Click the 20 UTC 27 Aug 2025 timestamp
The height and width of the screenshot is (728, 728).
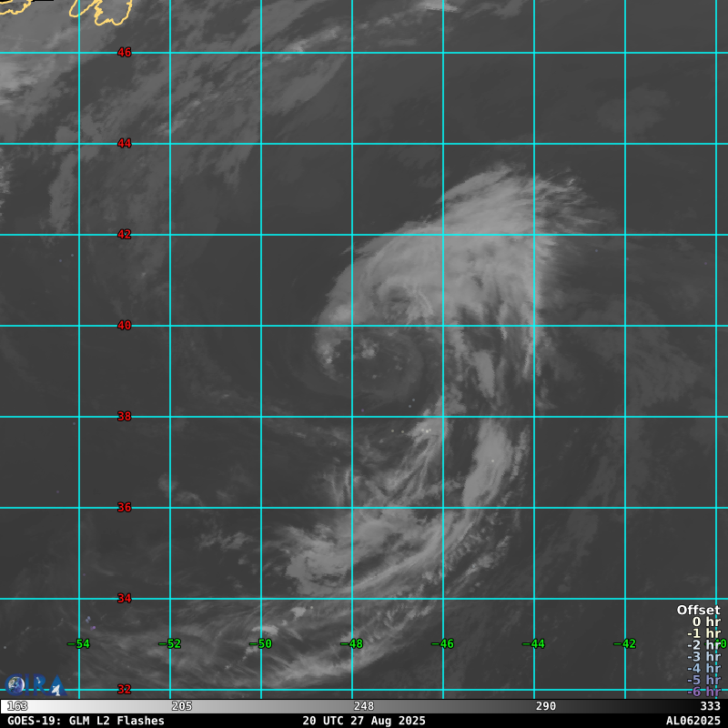click(364, 721)
